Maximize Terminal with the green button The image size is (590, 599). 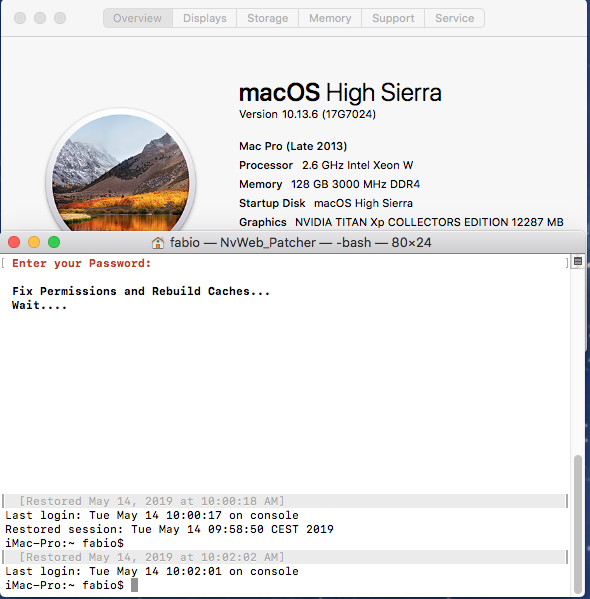pyautogui.click(x=54, y=242)
